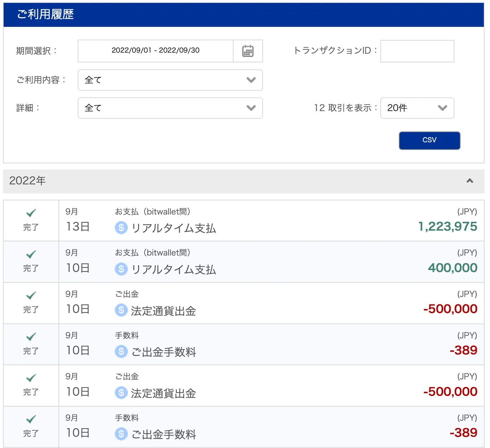Click the CSV export button
Image resolution: width=490 pixels, height=448 pixels.
pos(430,140)
